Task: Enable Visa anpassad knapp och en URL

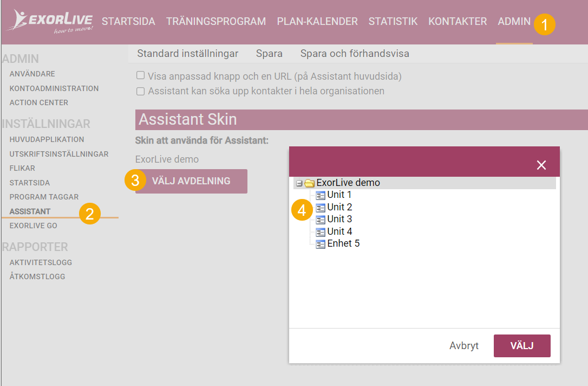Action: (141, 76)
